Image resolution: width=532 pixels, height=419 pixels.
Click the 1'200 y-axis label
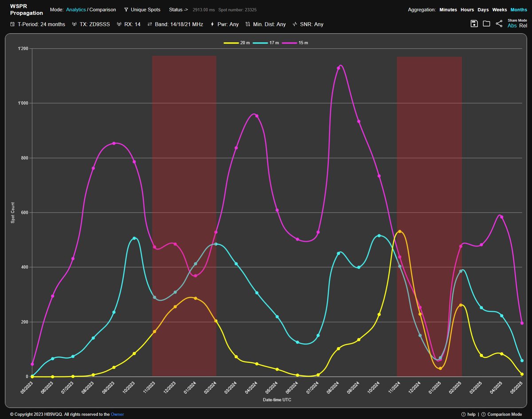pos(23,49)
